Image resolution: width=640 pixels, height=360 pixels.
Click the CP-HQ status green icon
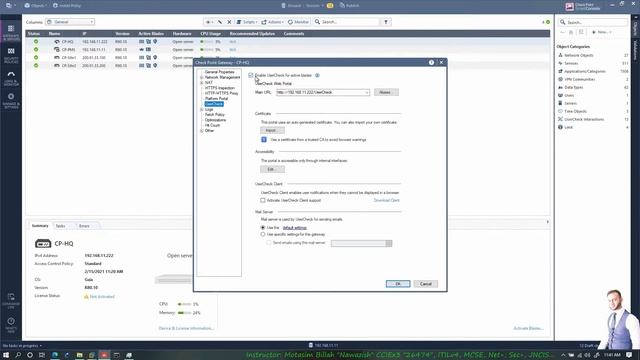pos(36,42)
